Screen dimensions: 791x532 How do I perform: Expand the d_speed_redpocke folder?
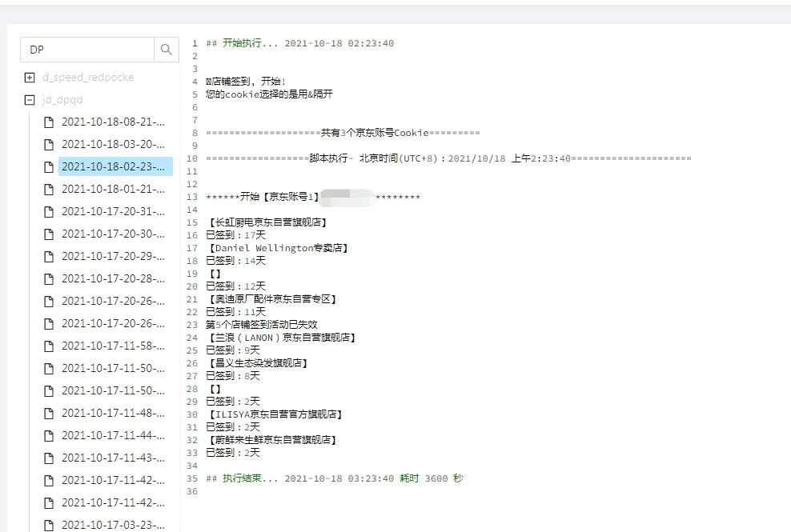30,77
